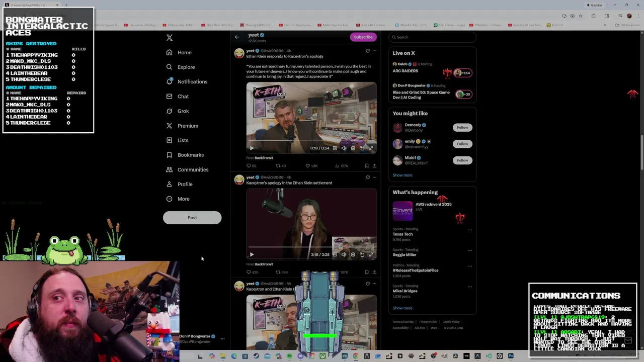Reply to the post with 435 replies
The width and height of the screenshot is (644, 362).
252,272
